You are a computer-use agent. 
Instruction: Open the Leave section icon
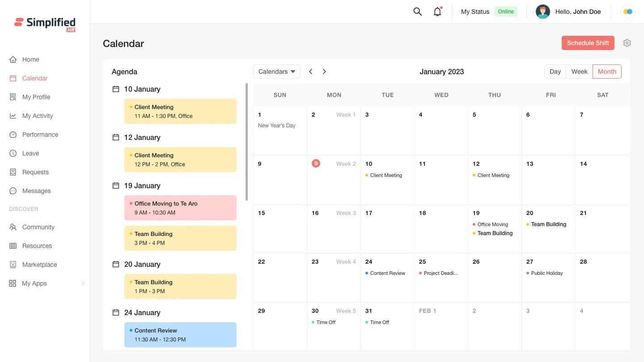click(x=13, y=153)
